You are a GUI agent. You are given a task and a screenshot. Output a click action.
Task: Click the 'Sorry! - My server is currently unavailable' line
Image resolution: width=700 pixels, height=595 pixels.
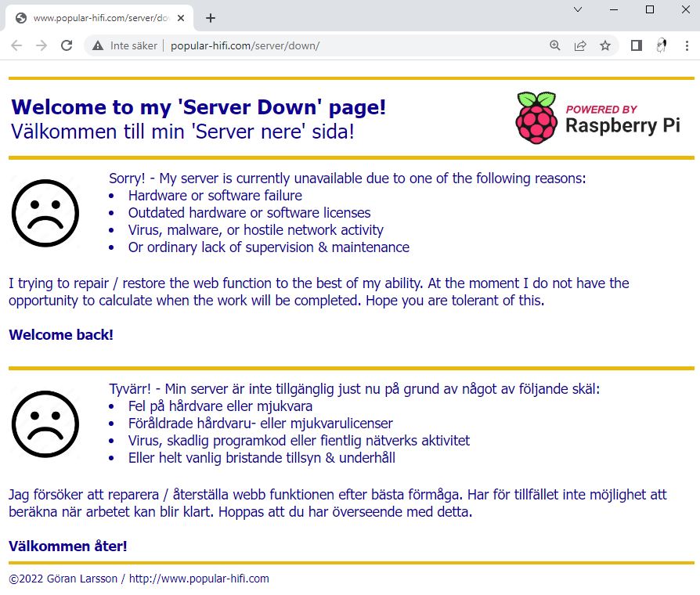click(x=348, y=178)
